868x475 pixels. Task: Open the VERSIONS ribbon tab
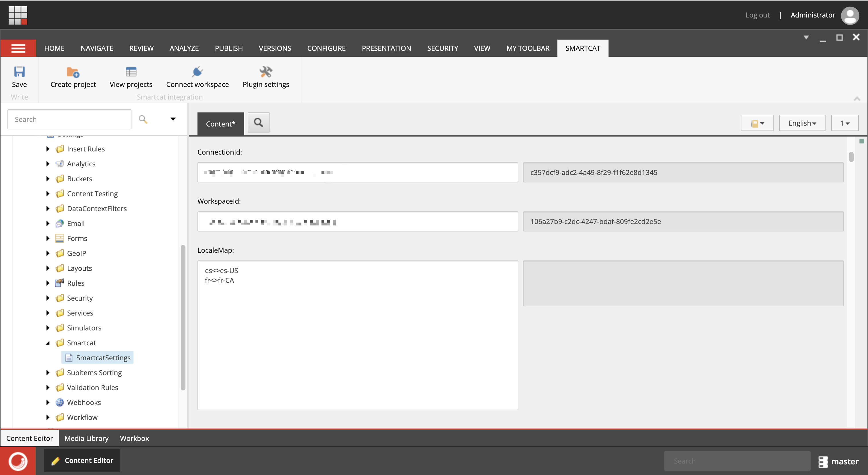275,48
